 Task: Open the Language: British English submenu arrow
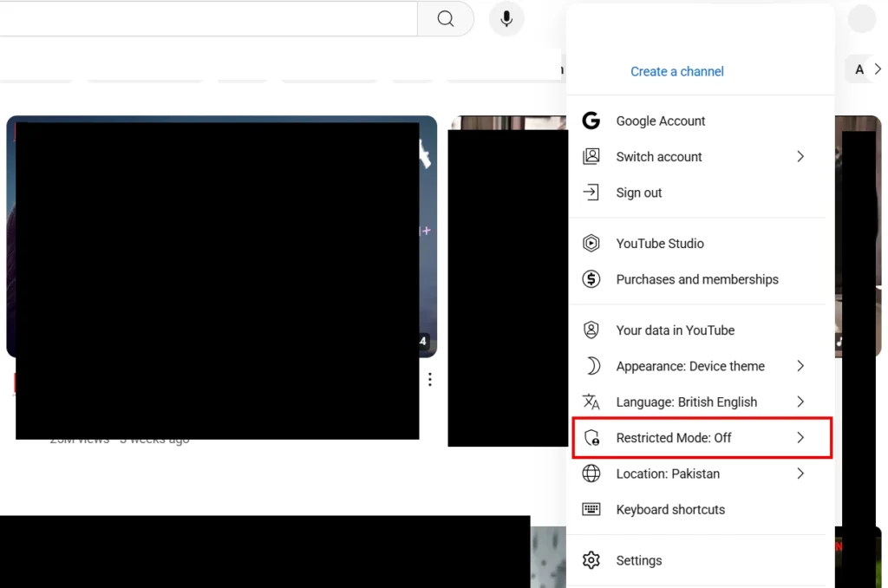800,402
